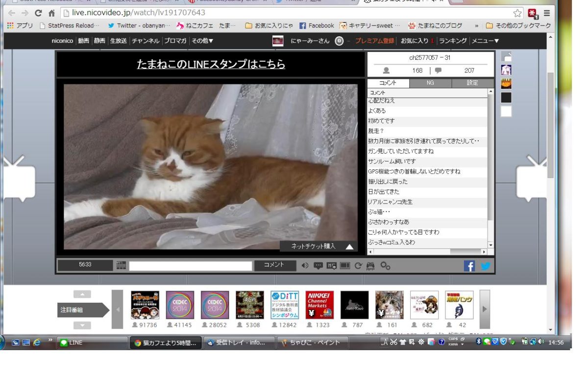Show more bookmarks with the chevron
The image size is (588, 368).
477,26
